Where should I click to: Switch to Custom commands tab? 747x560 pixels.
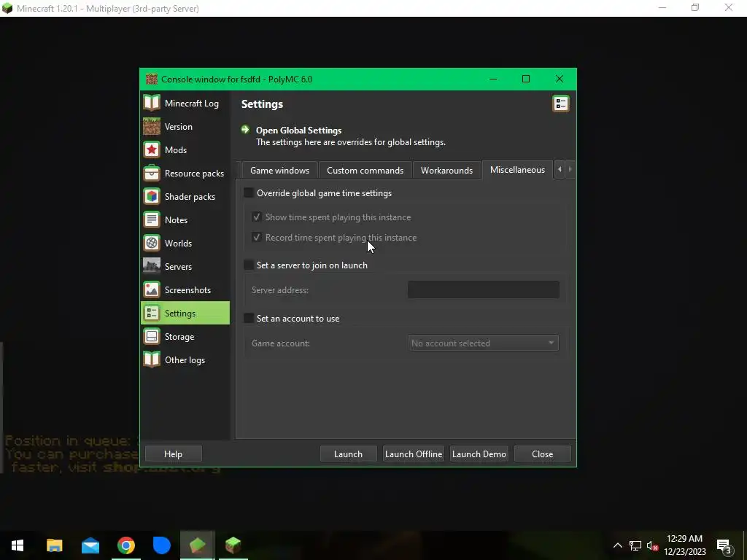click(365, 170)
